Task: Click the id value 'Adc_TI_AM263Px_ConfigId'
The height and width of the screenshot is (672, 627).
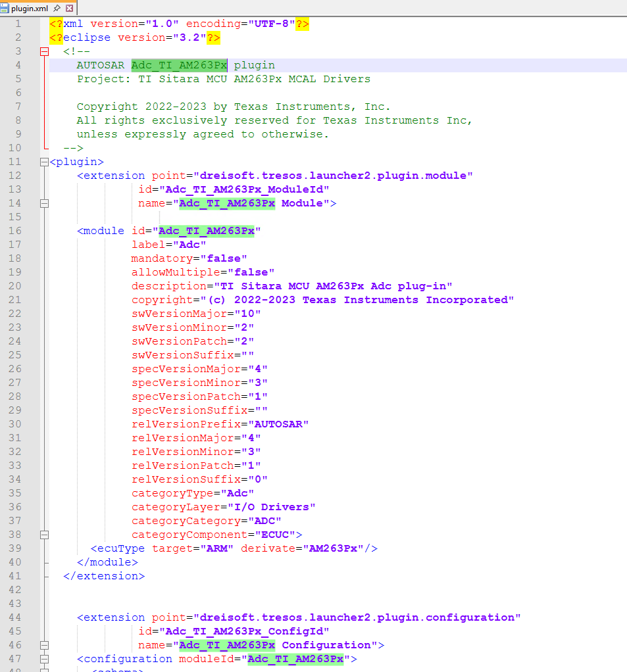Action: [244, 631]
